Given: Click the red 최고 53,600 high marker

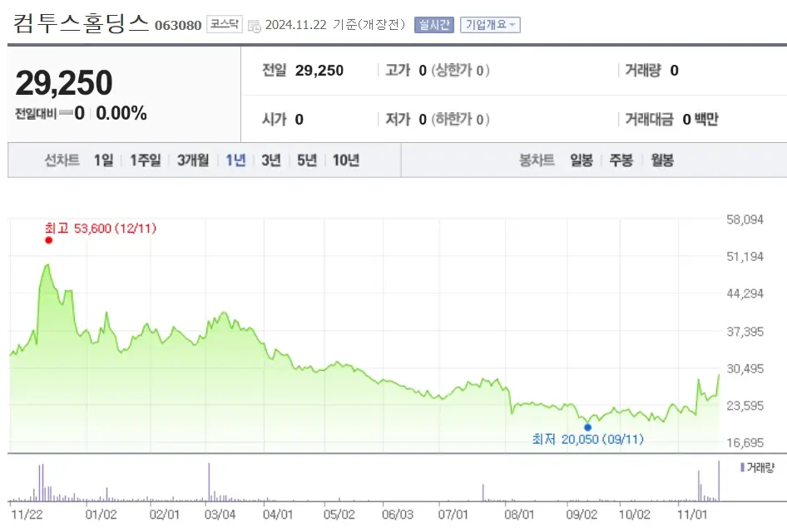Looking at the screenshot, I should 48,240.
